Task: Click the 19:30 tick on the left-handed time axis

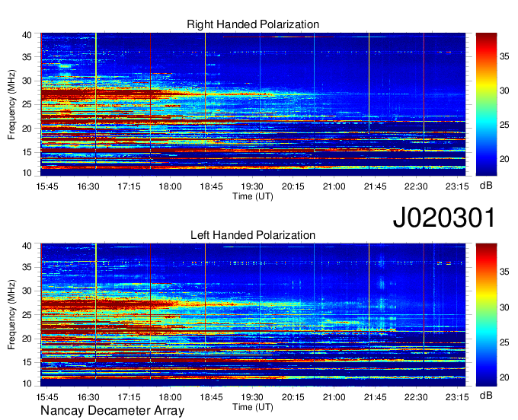Action: click(x=252, y=397)
